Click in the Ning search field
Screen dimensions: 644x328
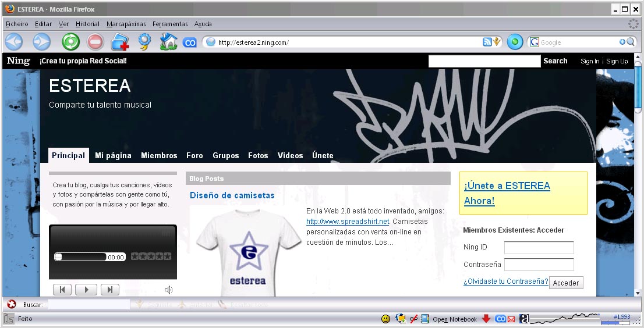[x=484, y=61]
